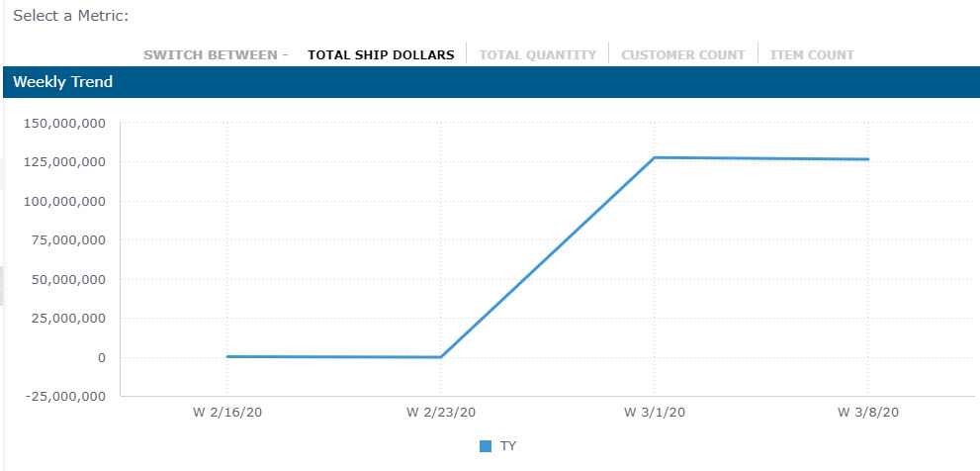Click the Select a Metric label
The image size is (980, 471).
70,17
